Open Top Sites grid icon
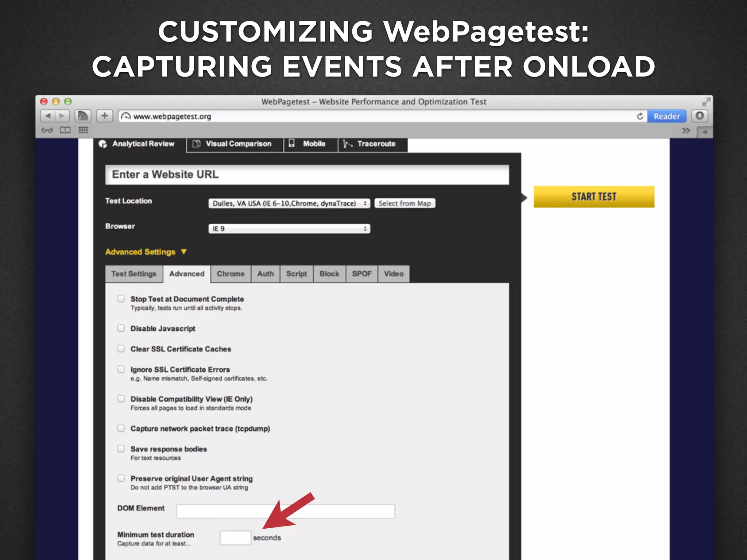Viewport: 747px width, 560px height. pyautogui.click(x=83, y=130)
